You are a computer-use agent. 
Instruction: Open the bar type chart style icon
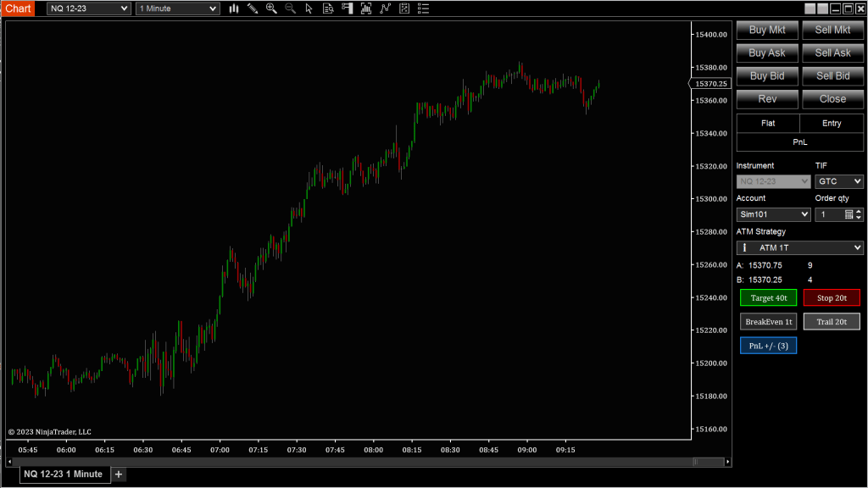[x=234, y=8]
